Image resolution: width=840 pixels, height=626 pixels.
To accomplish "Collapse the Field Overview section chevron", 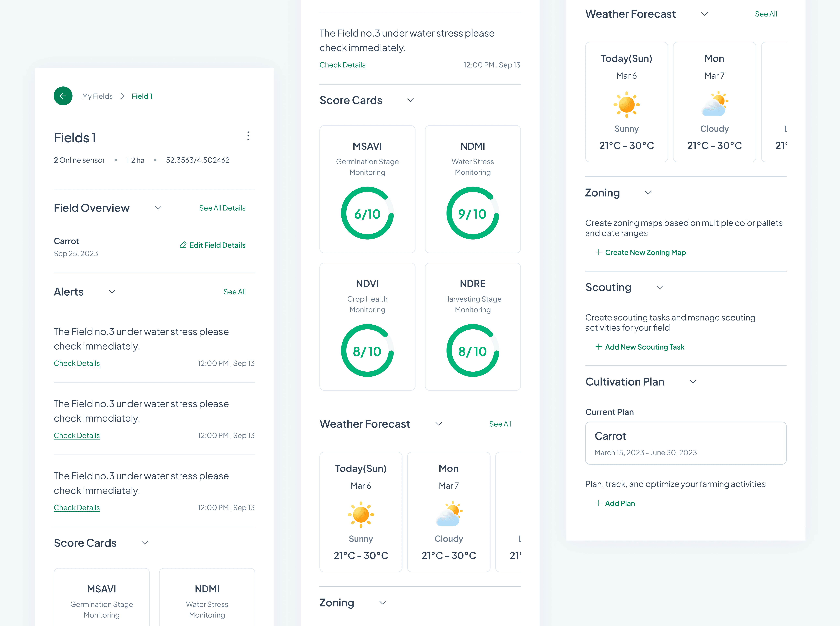I will (158, 208).
